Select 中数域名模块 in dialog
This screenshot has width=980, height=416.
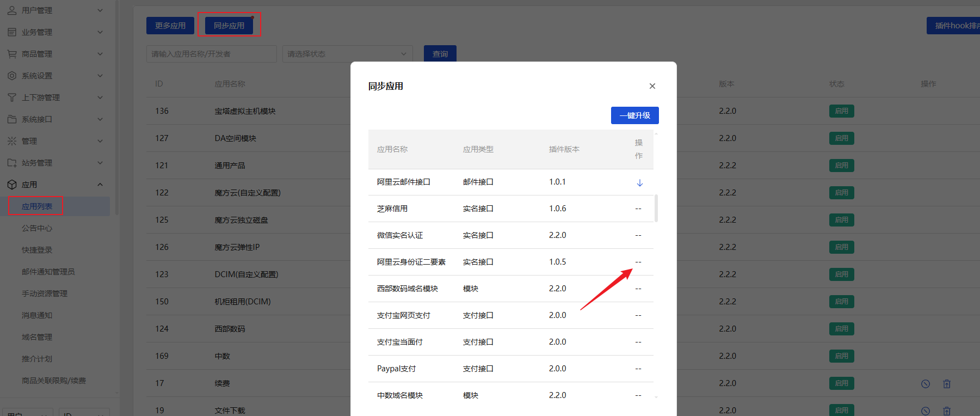coord(511,395)
